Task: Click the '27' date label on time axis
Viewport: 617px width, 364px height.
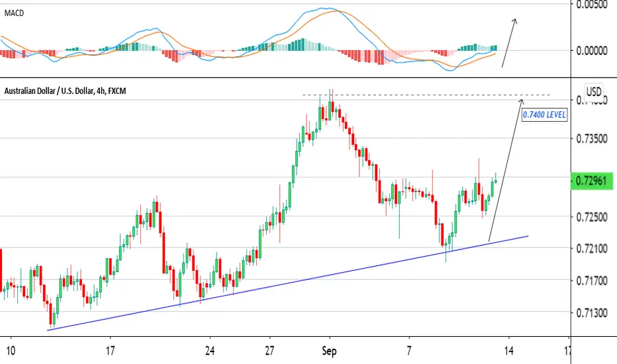Action: point(269,350)
